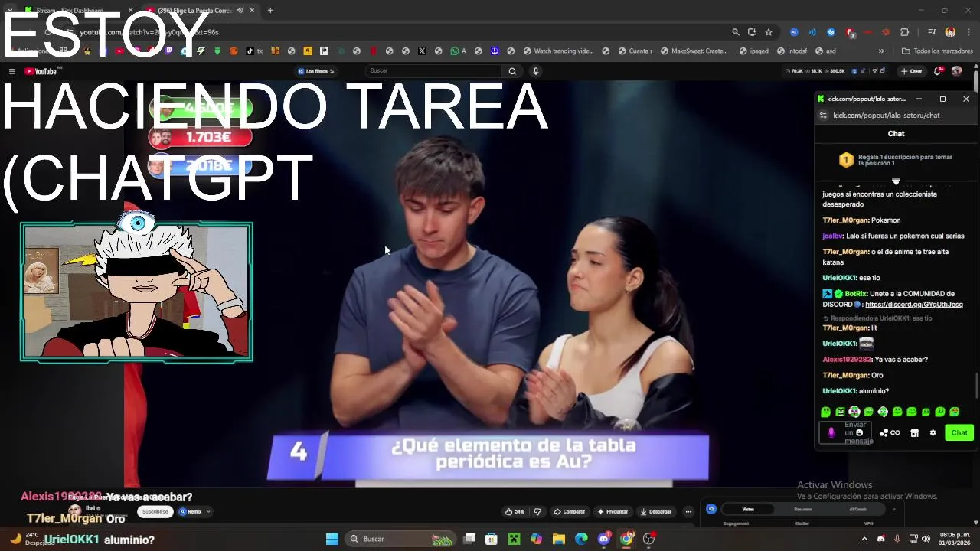Click Regala 1 suscripción banner
The width and height of the screenshot is (980, 551).
tap(896, 160)
